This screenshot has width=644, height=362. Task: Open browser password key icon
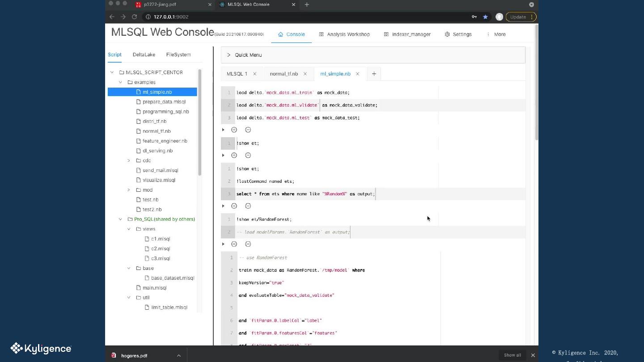point(474,17)
